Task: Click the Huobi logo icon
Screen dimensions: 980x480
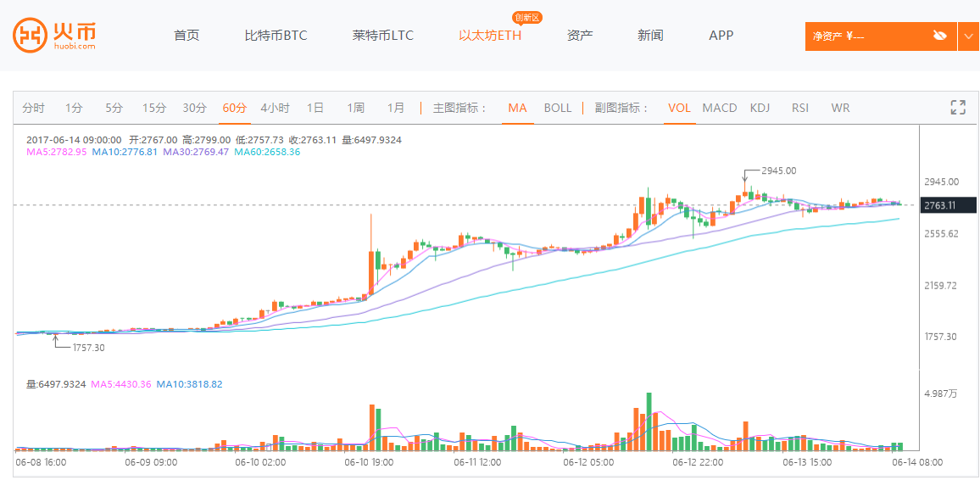Action: [31, 36]
